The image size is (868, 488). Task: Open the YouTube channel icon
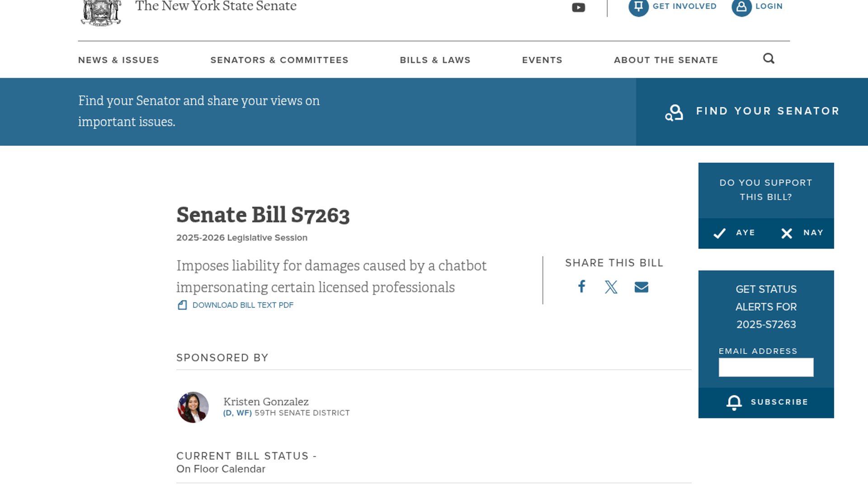[x=578, y=8]
